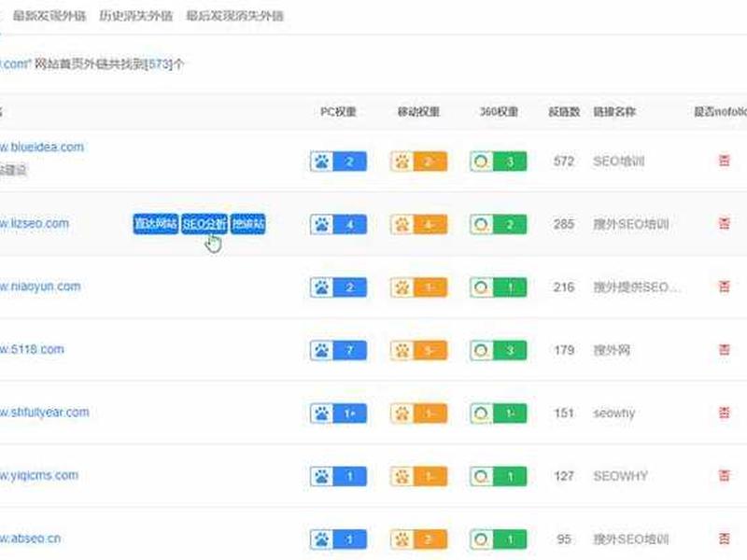747x560 pixels.
Task: Click PC weight badge for shfullyear.com
Action: point(338,413)
